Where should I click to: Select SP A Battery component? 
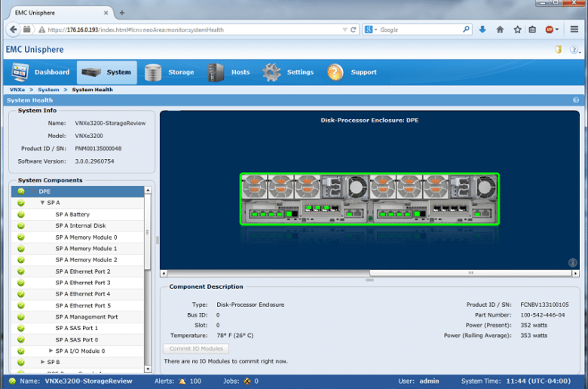click(78, 214)
